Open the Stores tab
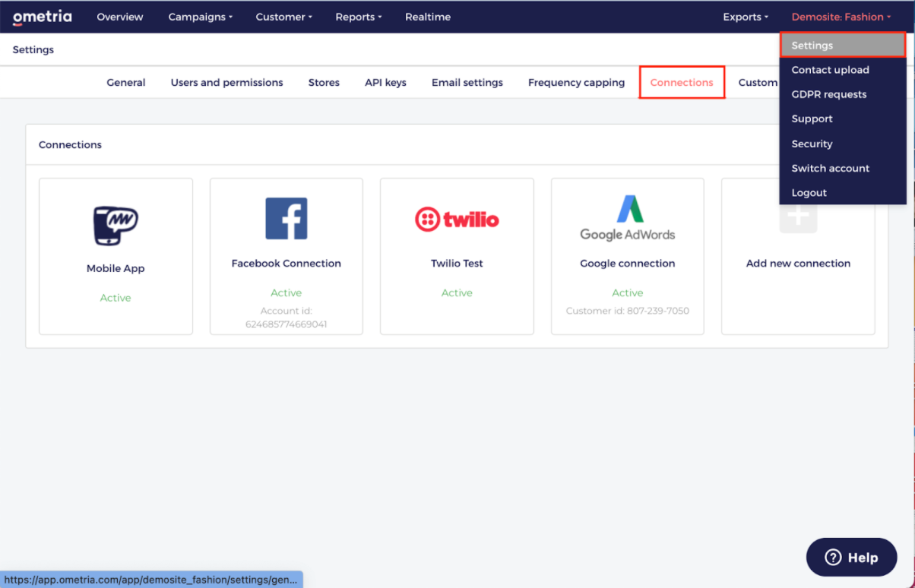Image resolution: width=915 pixels, height=588 pixels. (x=324, y=82)
